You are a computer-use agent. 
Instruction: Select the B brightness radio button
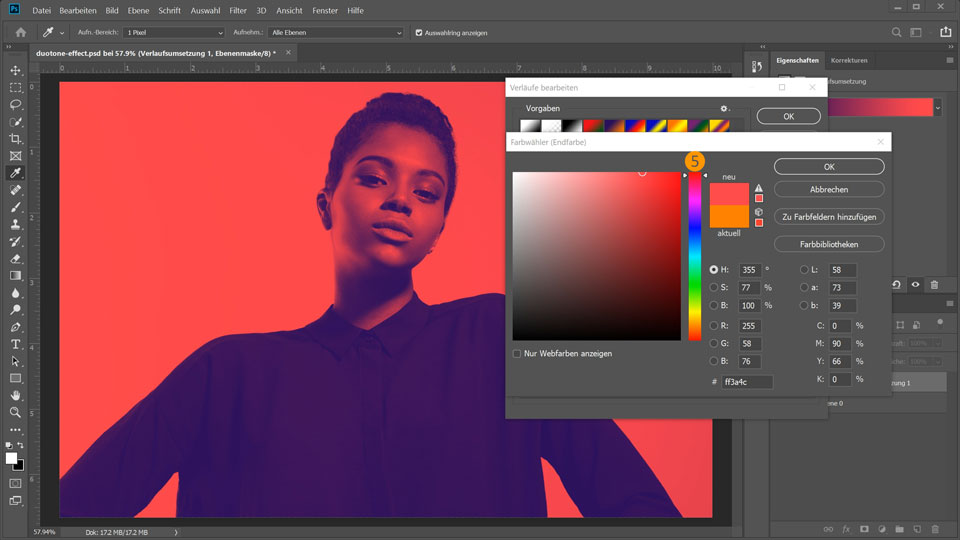click(713, 305)
